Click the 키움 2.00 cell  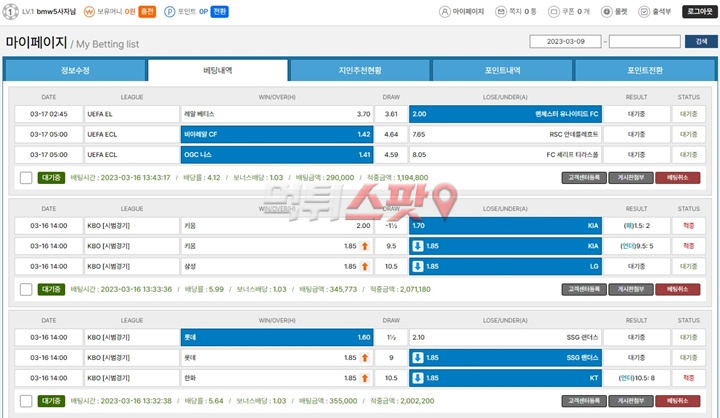[277, 226]
